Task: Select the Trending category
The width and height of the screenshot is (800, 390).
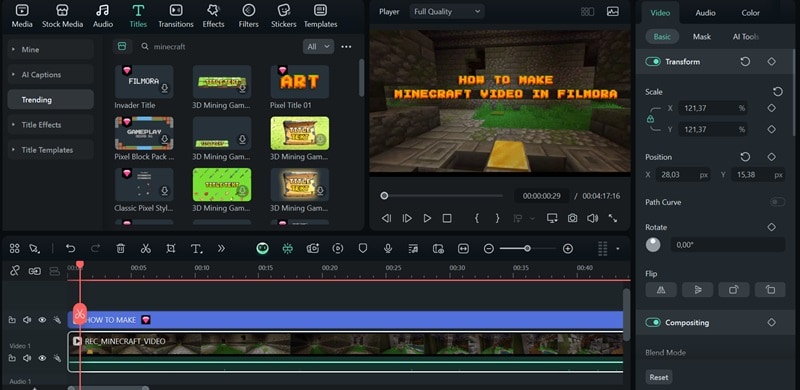Action: (51, 100)
